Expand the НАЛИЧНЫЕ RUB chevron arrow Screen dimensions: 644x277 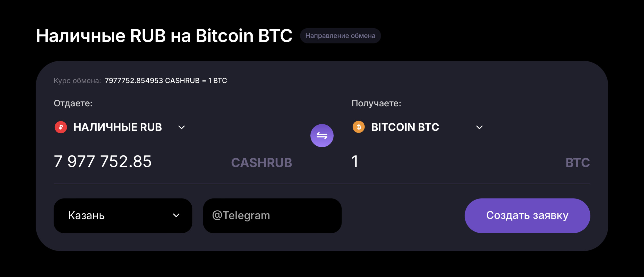coord(182,127)
